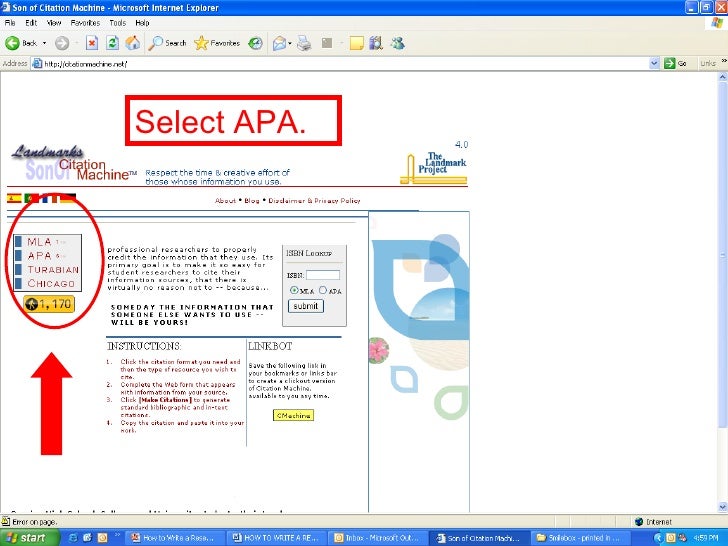Open the Research books toolbar icon
The image size is (728, 546).
tap(376, 43)
